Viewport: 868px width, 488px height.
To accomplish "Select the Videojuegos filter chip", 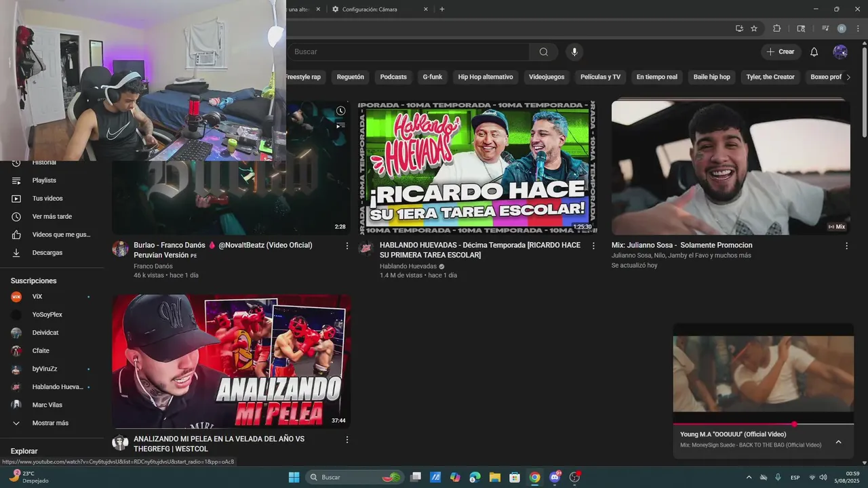I will tap(547, 77).
